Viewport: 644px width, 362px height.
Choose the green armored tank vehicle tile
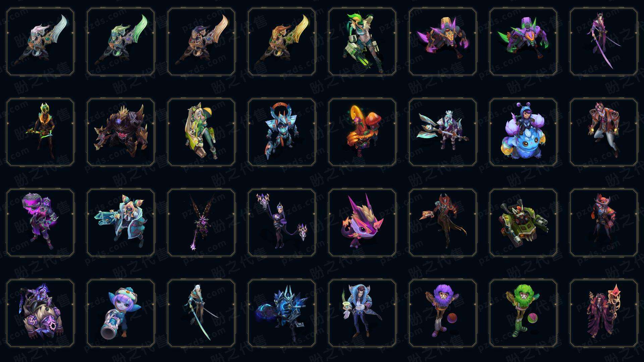[523, 223]
